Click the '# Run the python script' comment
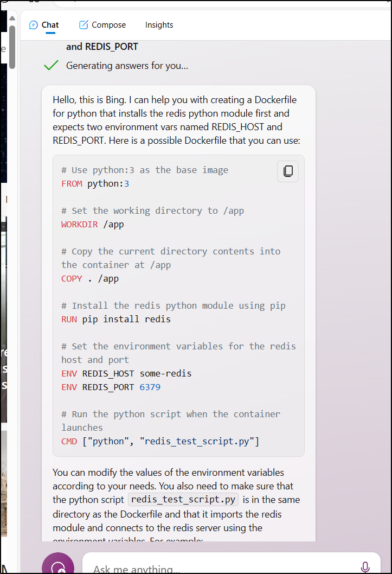This screenshot has width=392, height=574. click(x=171, y=420)
